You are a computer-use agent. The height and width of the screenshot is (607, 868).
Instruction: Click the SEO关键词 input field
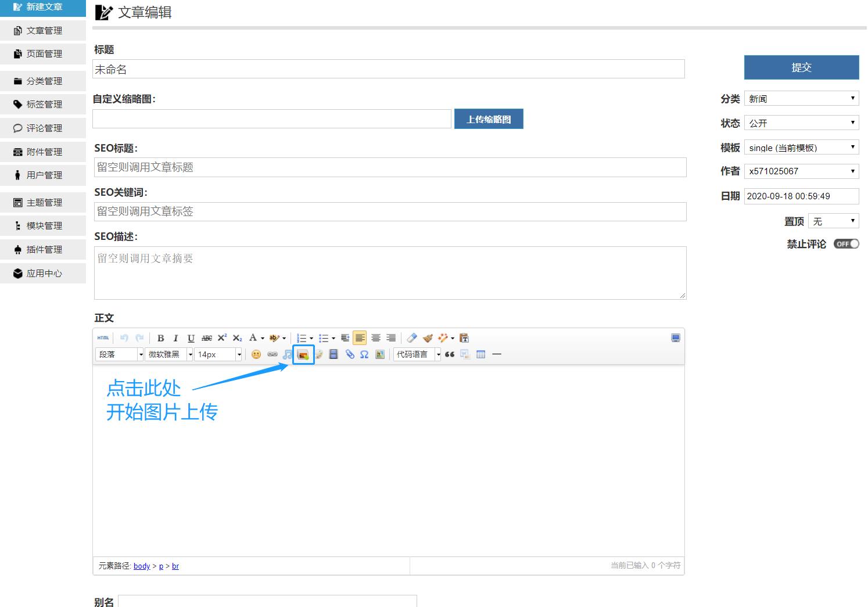tap(390, 211)
